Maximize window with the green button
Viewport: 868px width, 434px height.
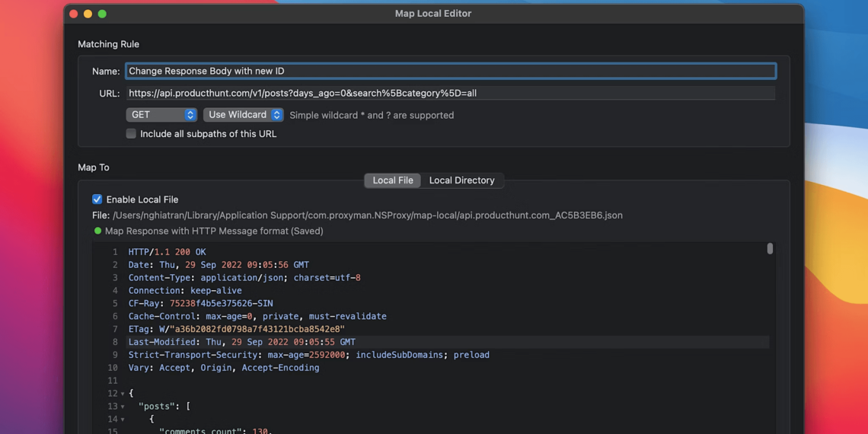click(x=102, y=14)
